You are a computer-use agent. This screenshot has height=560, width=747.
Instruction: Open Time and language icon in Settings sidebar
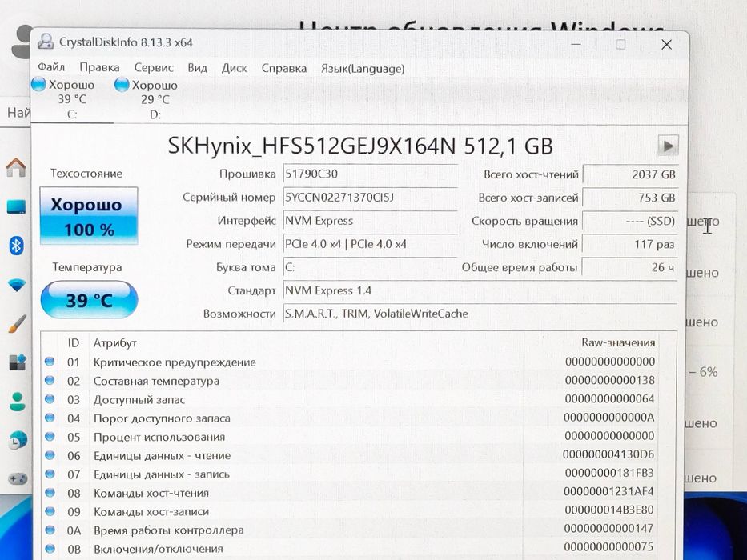pyautogui.click(x=18, y=441)
